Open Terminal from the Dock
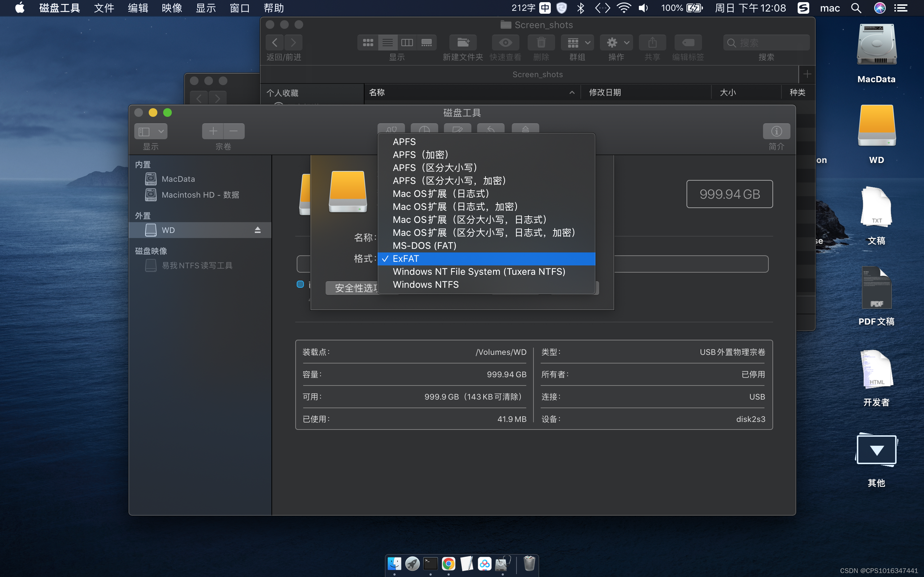This screenshot has height=577, width=924. 430,564
